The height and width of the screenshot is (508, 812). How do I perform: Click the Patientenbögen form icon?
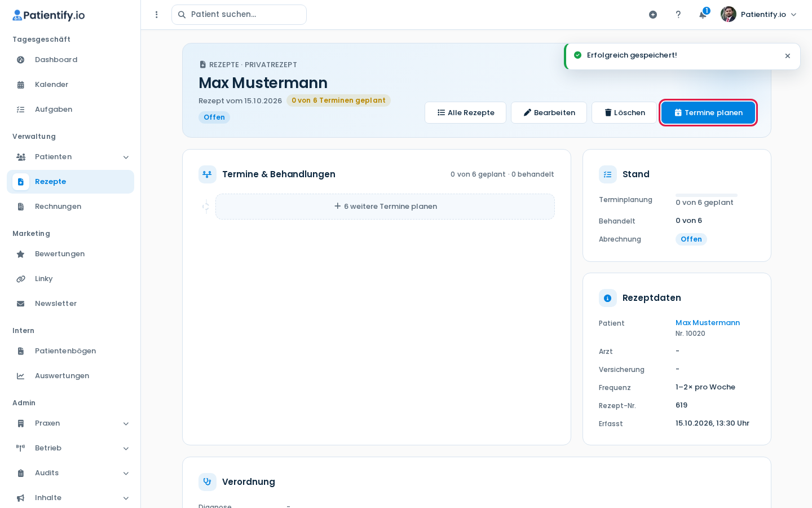pyautogui.click(x=21, y=351)
